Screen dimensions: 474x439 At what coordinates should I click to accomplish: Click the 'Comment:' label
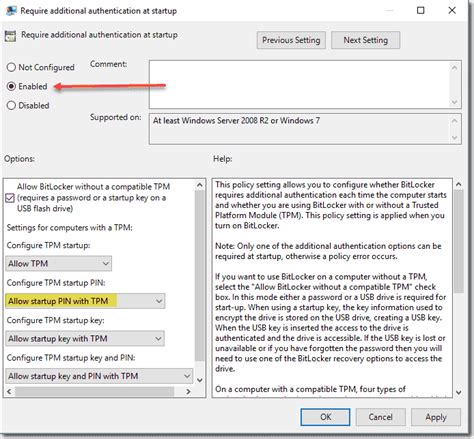point(109,64)
